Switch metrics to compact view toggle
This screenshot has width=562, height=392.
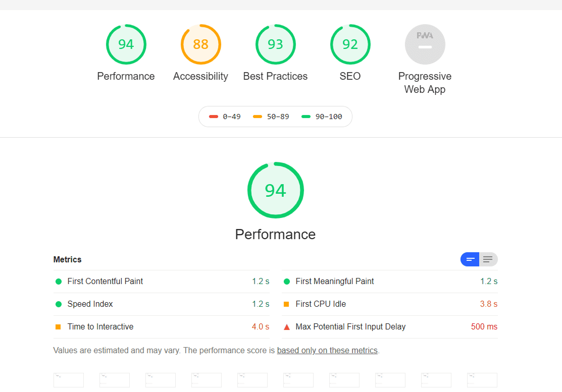470,259
